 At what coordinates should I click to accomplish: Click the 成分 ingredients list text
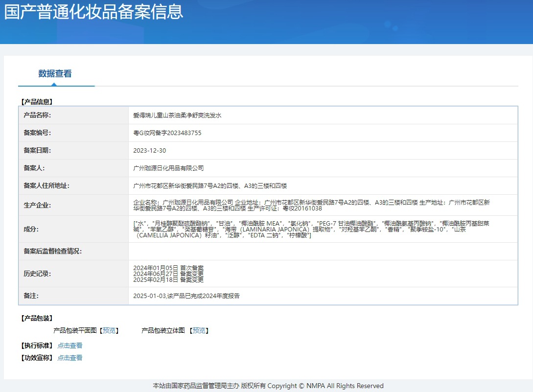(x=311, y=230)
